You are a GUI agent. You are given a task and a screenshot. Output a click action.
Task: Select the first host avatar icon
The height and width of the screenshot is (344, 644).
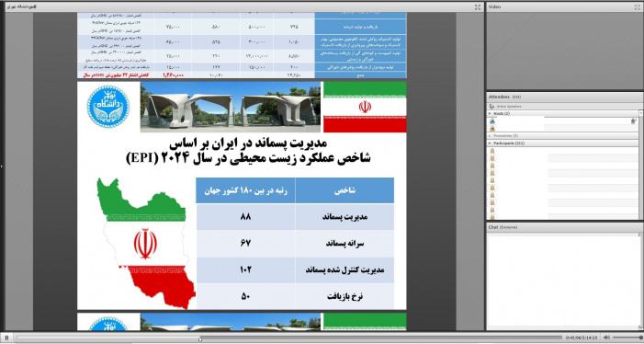(492, 121)
